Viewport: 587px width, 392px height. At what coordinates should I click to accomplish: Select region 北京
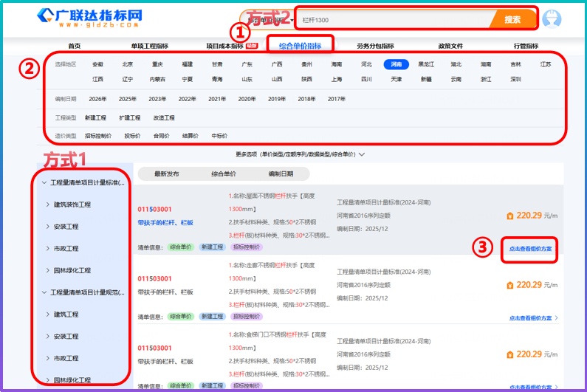(x=127, y=64)
